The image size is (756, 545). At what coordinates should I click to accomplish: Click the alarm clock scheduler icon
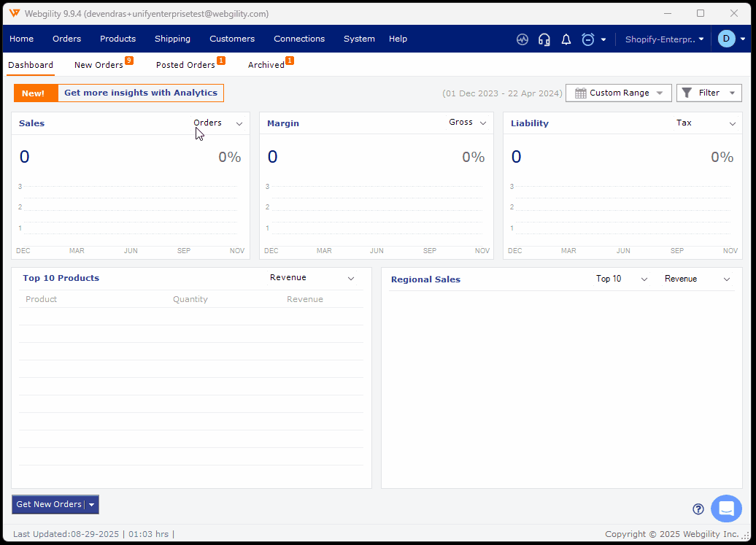click(588, 39)
